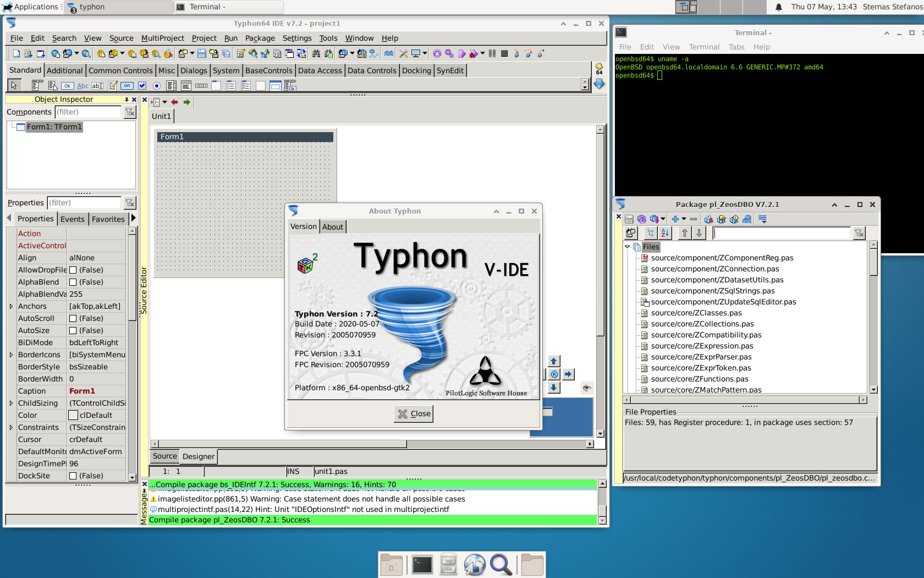The image size is (924, 578).
Task: Click the A-Z sort icon in package window
Action: click(665, 233)
